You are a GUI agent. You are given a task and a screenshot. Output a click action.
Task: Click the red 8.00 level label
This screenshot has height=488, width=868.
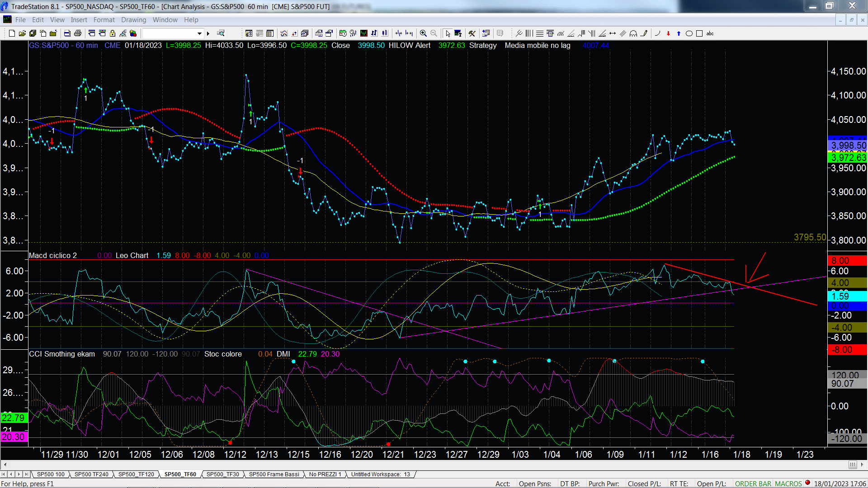[847, 261]
